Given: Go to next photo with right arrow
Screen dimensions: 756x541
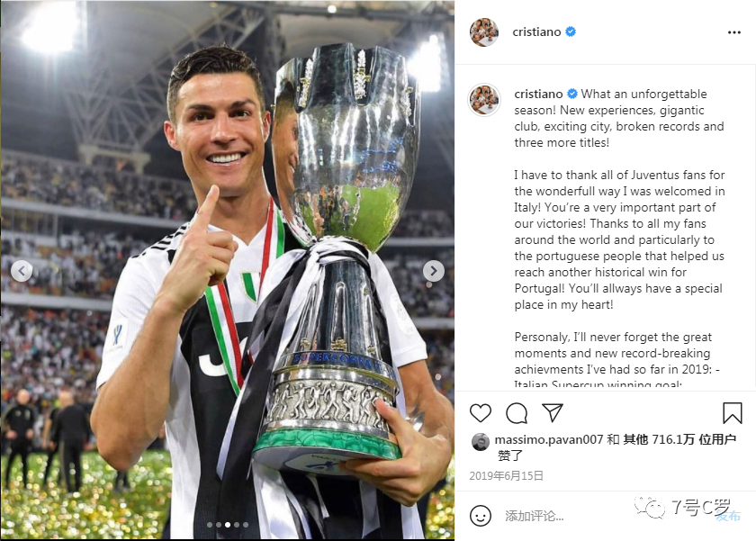Looking at the screenshot, I should click(434, 271).
